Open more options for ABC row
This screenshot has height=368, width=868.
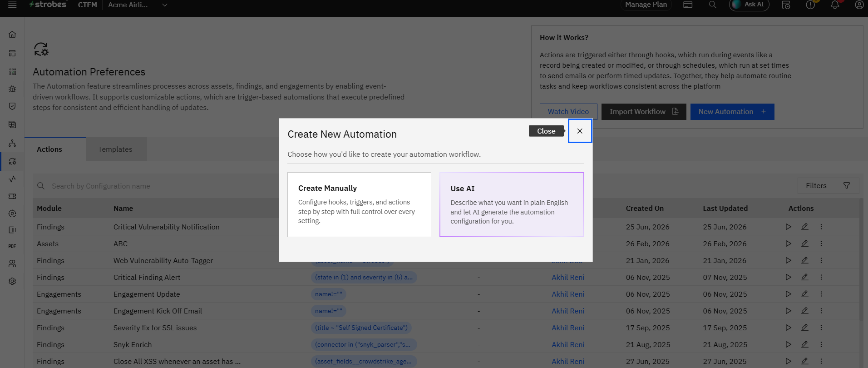821,244
